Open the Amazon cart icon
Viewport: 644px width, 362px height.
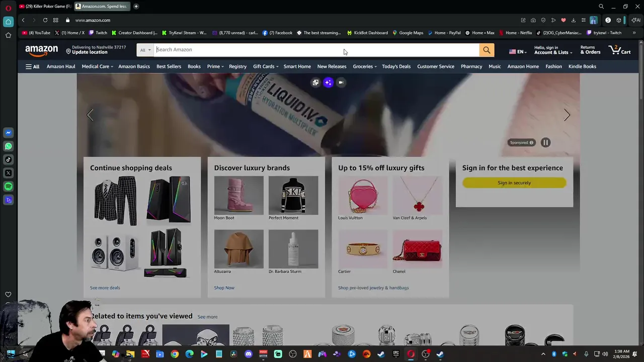pos(619,50)
